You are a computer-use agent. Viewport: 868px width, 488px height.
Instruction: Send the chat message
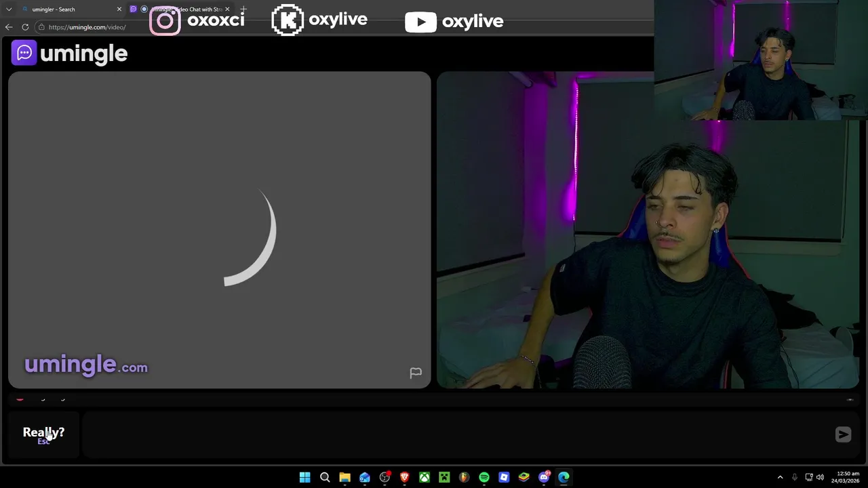[843, 434]
